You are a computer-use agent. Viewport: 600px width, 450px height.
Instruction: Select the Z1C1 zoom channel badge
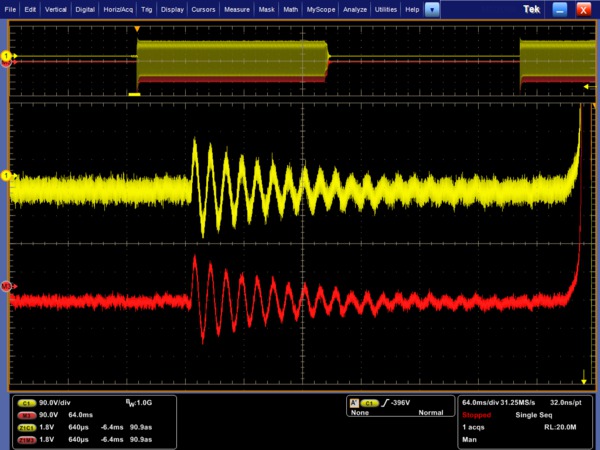(27, 425)
